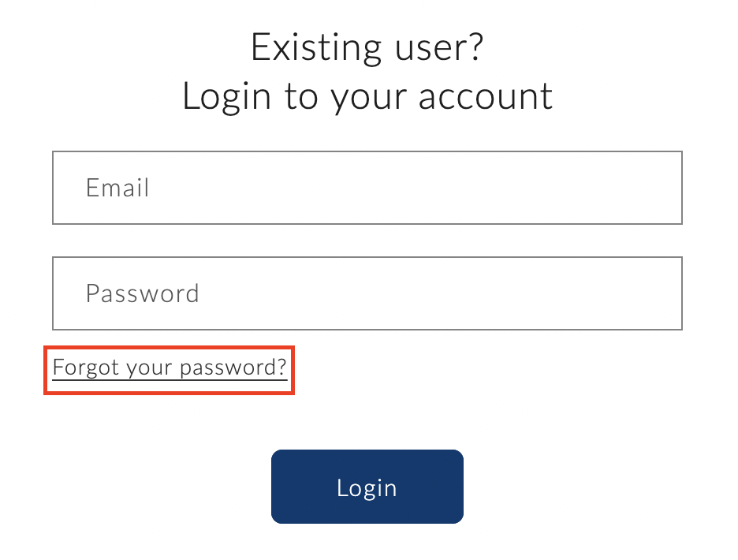Image resolution: width=738 pixels, height=560 pixels.
Task: Activate the first login form field
Action: point(367,188)
